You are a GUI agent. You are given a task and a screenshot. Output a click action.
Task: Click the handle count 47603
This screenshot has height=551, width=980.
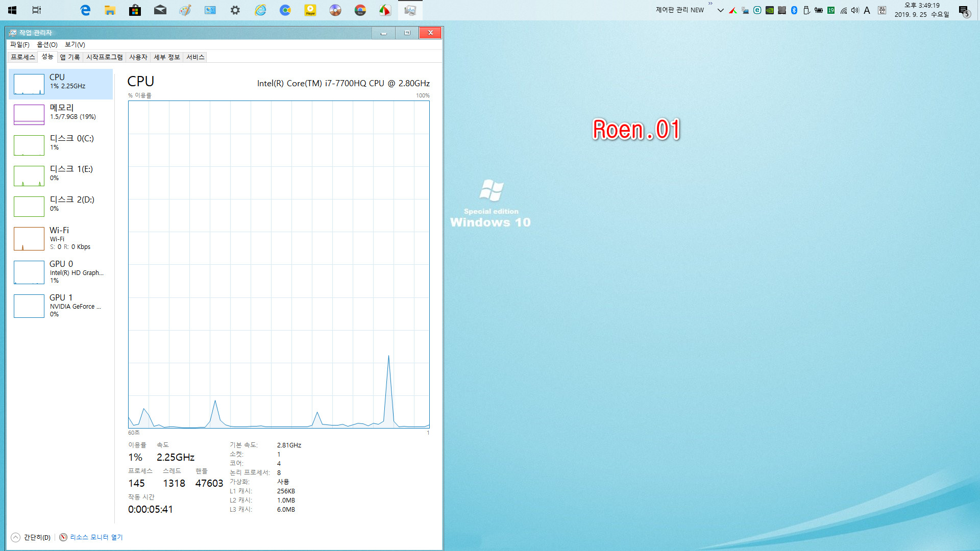coord(209,483)
